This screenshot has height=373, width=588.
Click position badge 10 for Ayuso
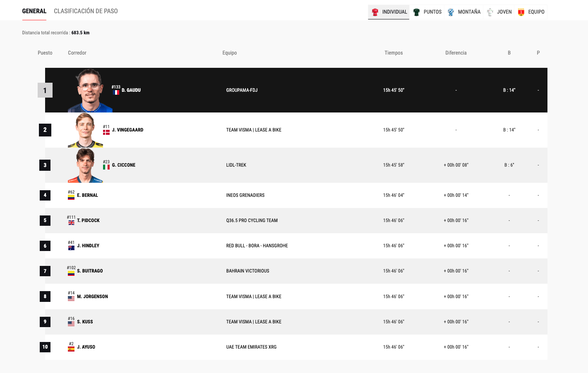coord(45,347)
